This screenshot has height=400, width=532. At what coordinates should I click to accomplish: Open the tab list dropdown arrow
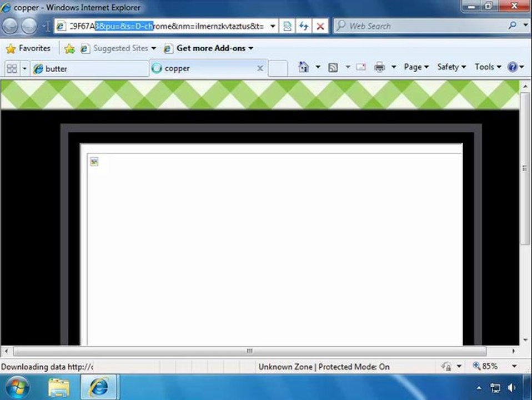point(24,68)
